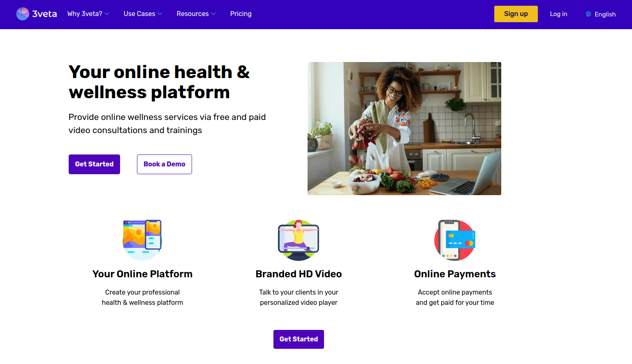The width and height of the screenshot is (632, 364).
Task: Open the Resources dropdown menu
Action: coord(196,14)
